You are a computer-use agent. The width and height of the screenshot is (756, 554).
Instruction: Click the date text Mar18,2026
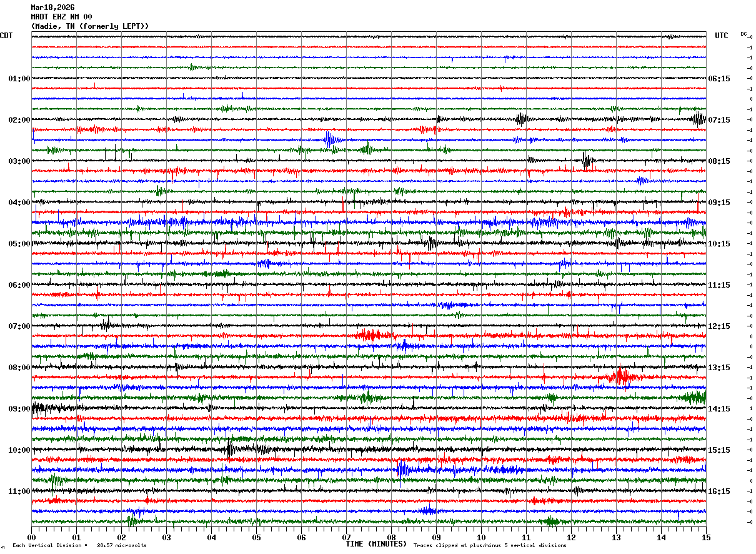click(x=52, y=8)
